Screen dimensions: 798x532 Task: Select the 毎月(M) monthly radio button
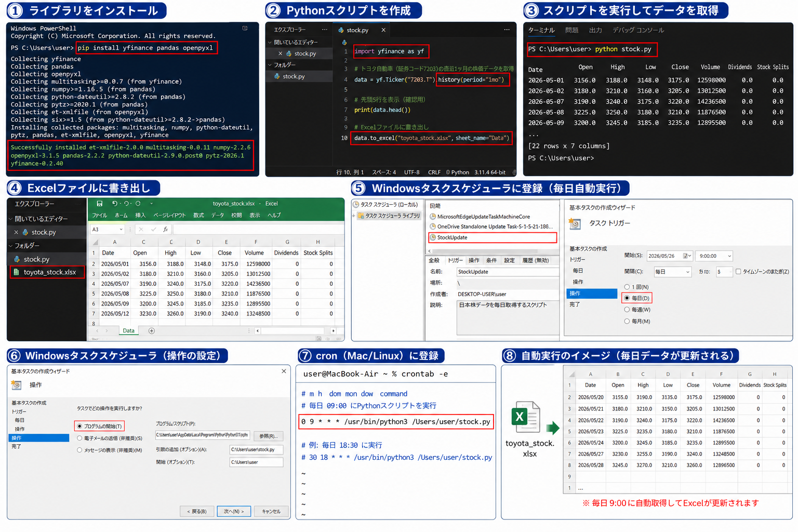(x=627, y=321)
